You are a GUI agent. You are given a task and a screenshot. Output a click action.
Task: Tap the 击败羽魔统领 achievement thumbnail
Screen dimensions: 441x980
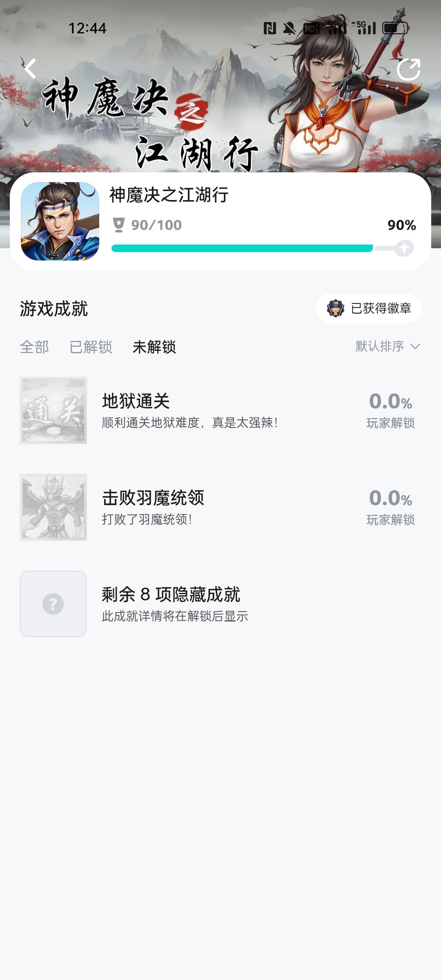tap(53, 507)
